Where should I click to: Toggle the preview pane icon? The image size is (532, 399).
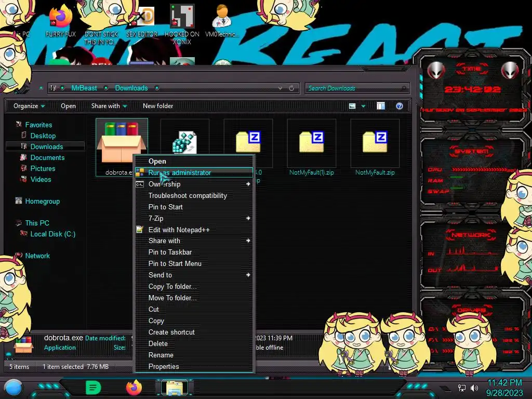pyautogui.click(x=381, y=106)
